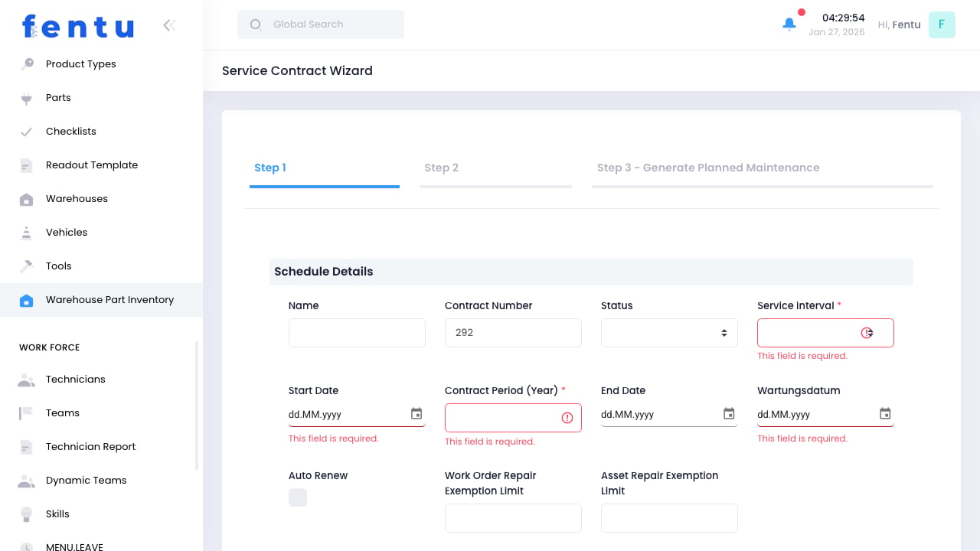The width and height of the screenshot is (980, 551).
Task: Click the Readout Template document icon
Action: point(27,165)
